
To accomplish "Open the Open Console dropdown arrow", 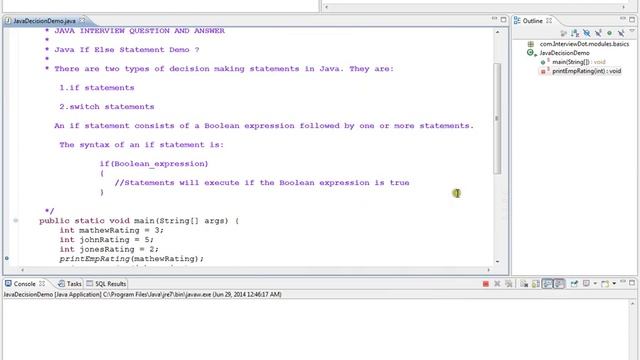I will point(614,284).
